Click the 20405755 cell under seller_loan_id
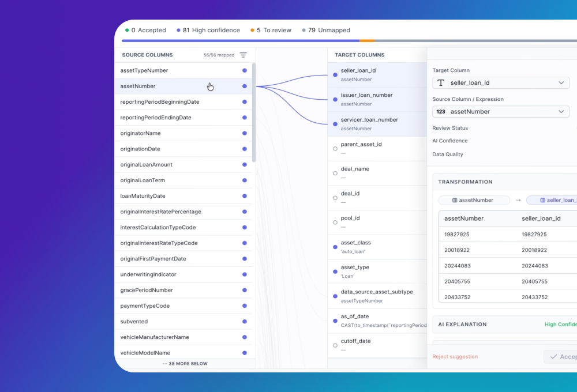Image resolution: width=577 pixels, height=392 pixels. tap(535, 281)
